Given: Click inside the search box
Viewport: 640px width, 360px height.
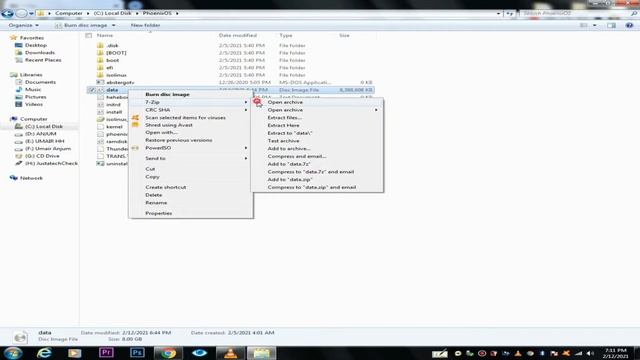Looking at the screenshot, I should point(576,13).
